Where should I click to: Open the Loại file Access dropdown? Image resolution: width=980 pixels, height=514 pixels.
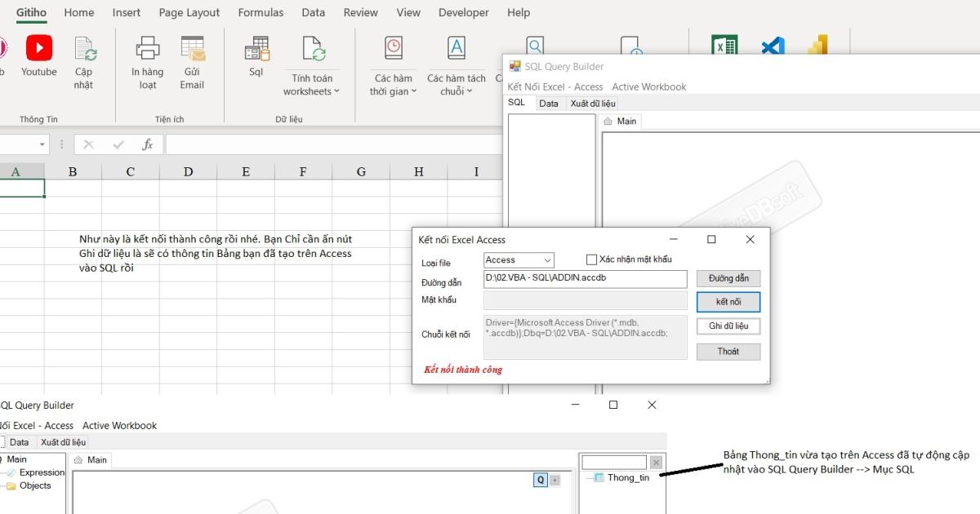(519, 260)
